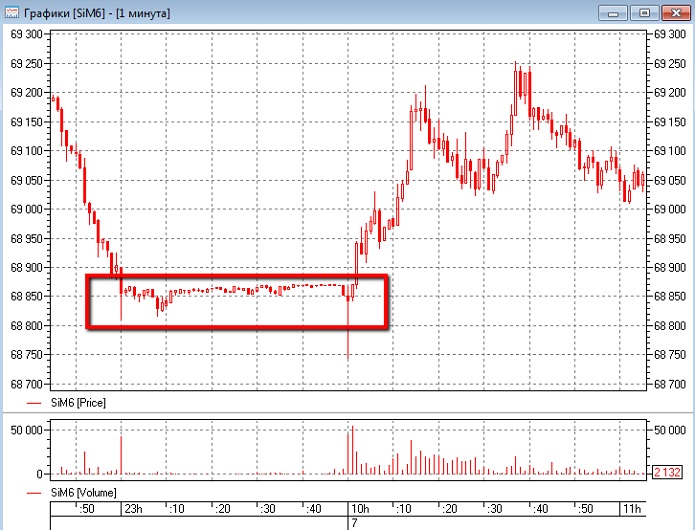Click the tallest volume bar at 10h

(353, 450)
